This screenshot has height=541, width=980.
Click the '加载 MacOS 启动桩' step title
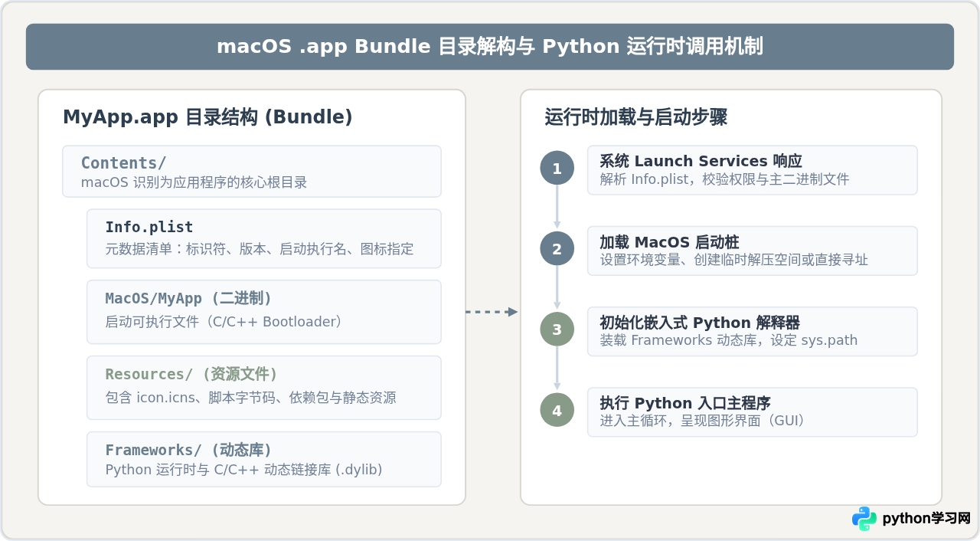click(668, 242)
